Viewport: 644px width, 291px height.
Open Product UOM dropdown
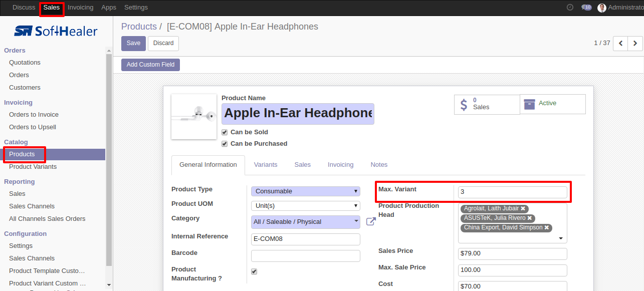[x=306, y=206]
